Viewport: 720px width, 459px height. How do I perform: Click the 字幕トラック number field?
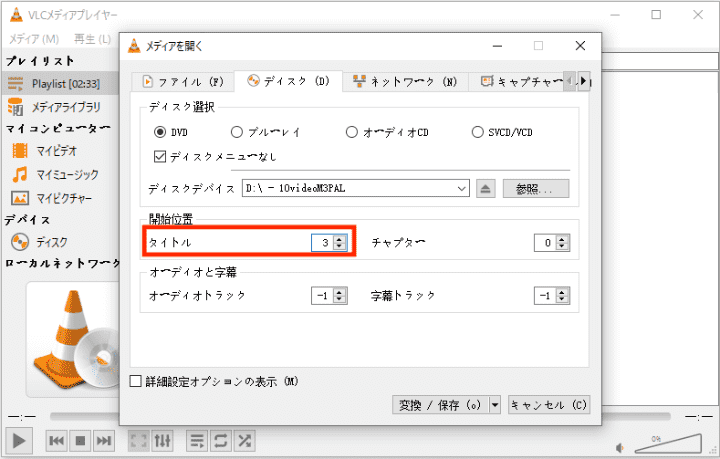click(x=546, y=296)
